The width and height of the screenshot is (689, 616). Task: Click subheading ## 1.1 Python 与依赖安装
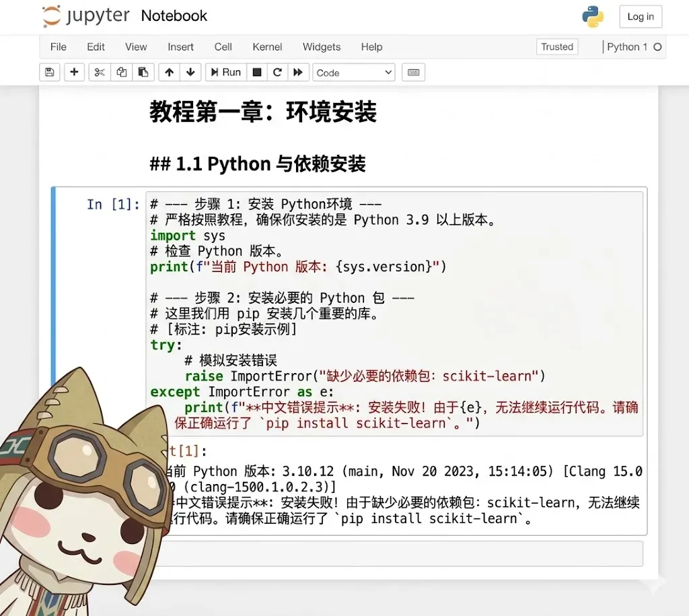point(258,164)
